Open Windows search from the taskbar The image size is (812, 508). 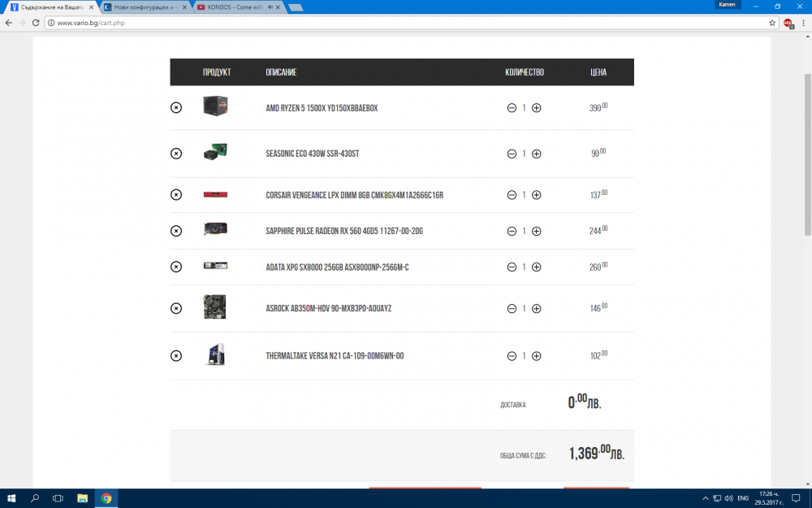(35, 499)
